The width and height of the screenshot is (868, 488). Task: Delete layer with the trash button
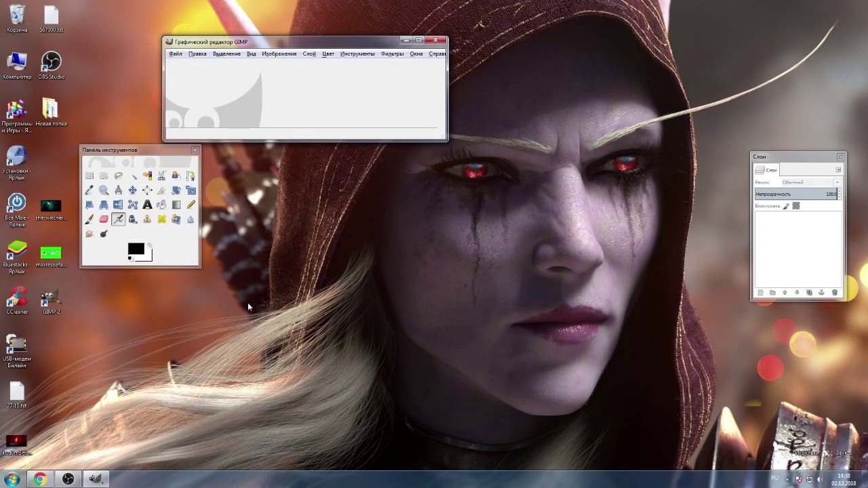tap(834, 293)
